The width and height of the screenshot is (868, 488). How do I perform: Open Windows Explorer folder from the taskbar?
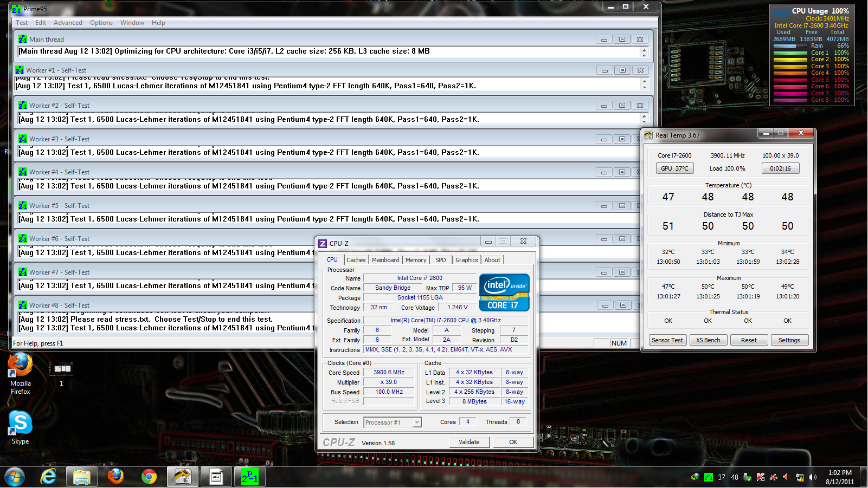coord(82,477)
